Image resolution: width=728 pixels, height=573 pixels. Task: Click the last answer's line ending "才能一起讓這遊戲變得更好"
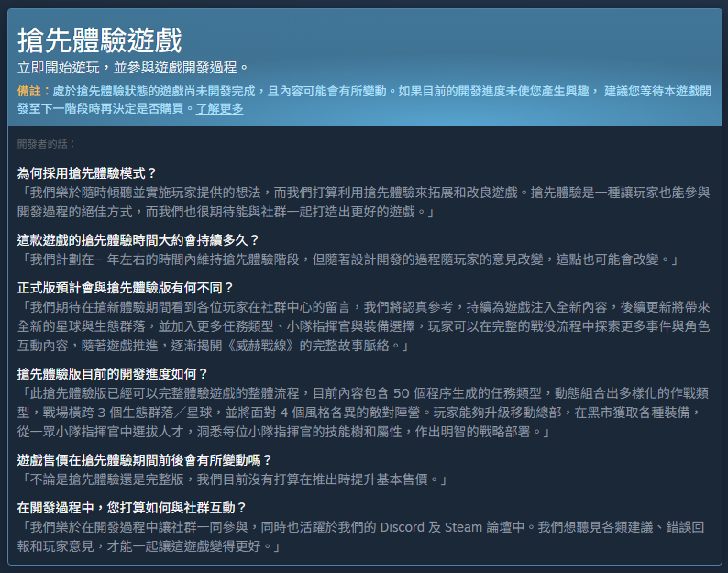coord(149,547)
